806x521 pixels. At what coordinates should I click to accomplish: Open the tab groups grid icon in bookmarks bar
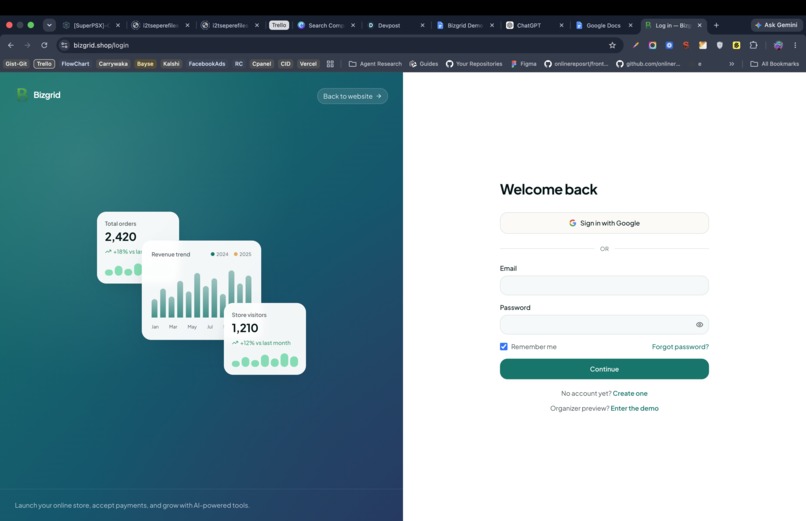[x=330, y=64]
